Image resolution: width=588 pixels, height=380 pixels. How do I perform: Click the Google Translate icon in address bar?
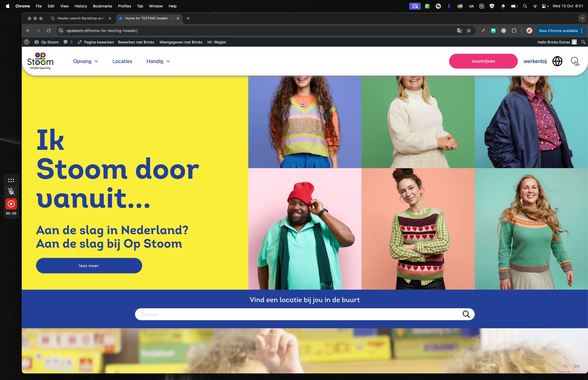(x=459, y=31)
